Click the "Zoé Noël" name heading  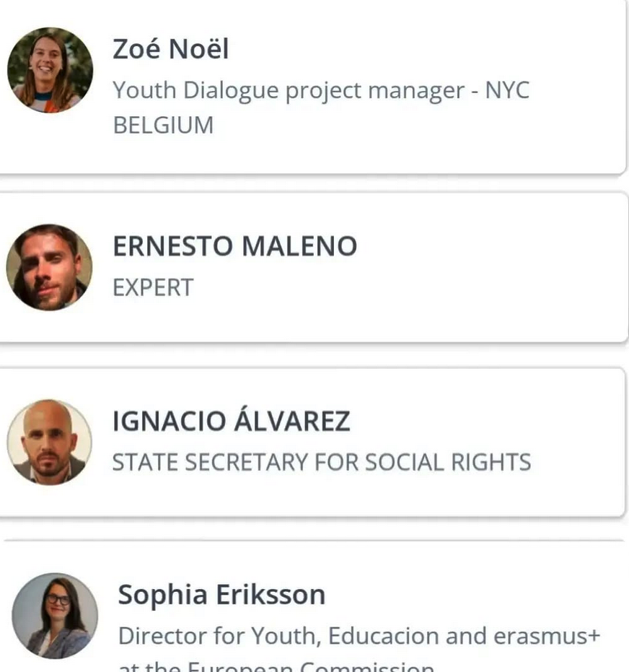tap(171, 49)
